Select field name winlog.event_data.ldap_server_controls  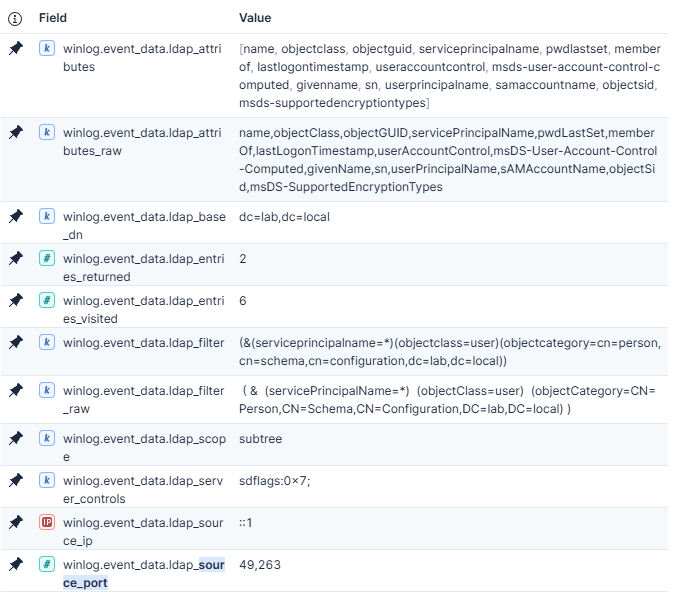click(x=143, y=489)
